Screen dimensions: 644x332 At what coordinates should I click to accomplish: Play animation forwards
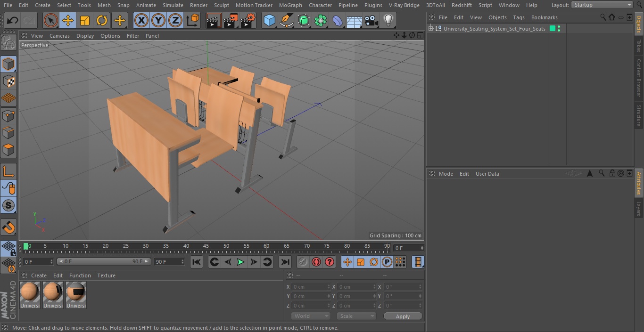tap(240, 262)
